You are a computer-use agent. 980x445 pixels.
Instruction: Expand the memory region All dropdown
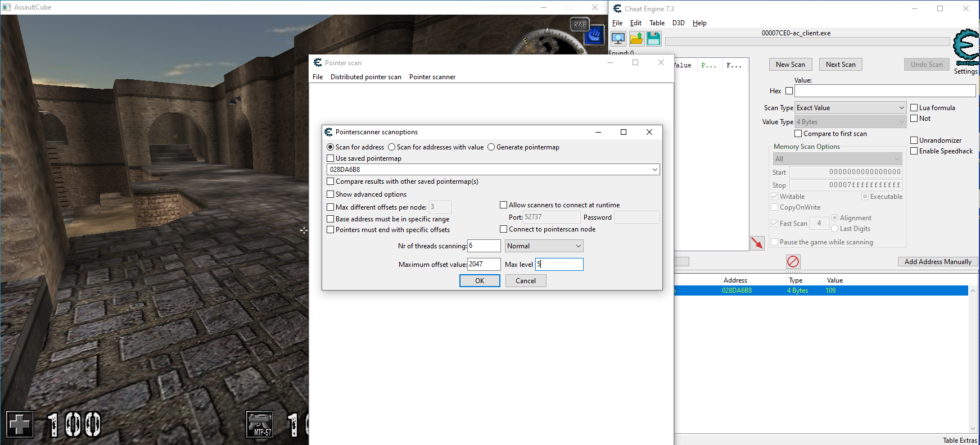click(x=838, y=159)
